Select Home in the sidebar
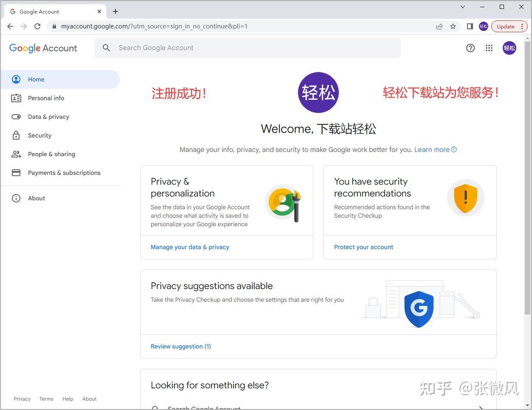 coord(60,79)
